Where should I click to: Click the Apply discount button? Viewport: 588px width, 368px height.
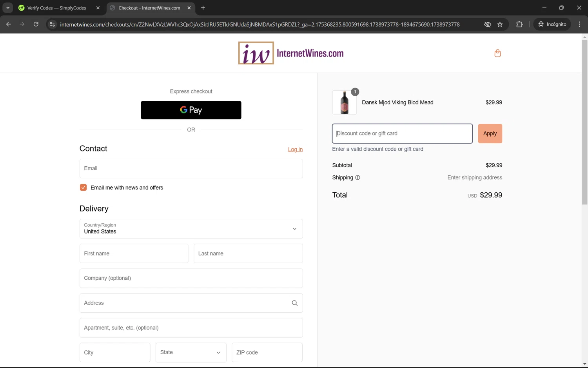tap(490, 133)
